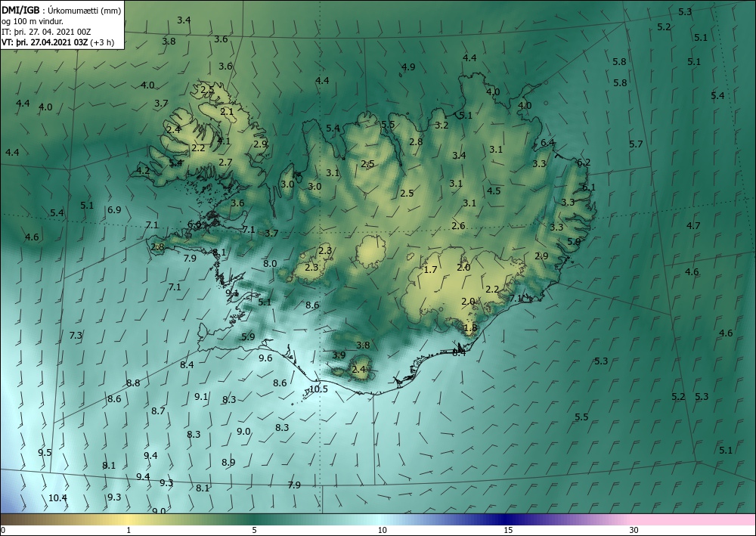756x536 pixels.
Task: Click the 6.4 value on the northeast coast
Action: click(x=547, y=143)
